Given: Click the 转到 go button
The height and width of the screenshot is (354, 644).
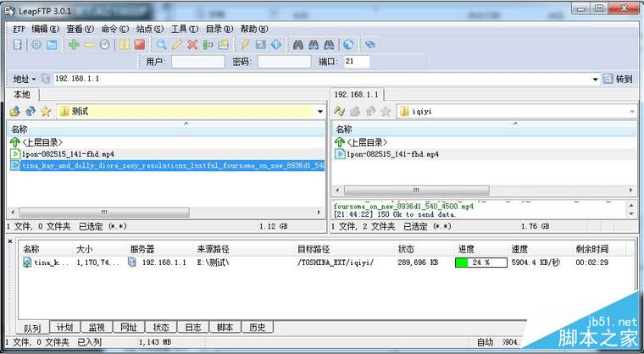Looking at the screenshot, I should 618,79.
